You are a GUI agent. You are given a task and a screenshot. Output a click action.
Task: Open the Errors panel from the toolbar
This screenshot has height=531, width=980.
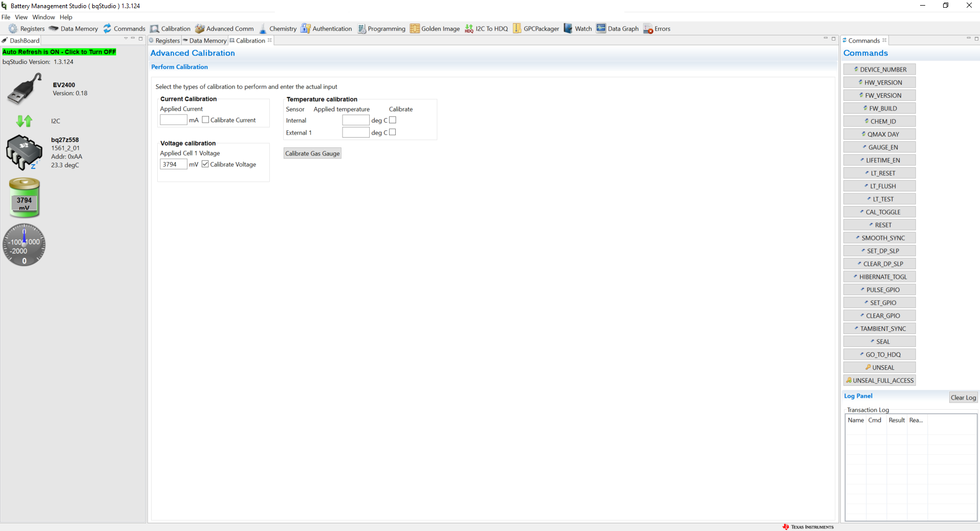click(x=662, y=29)
